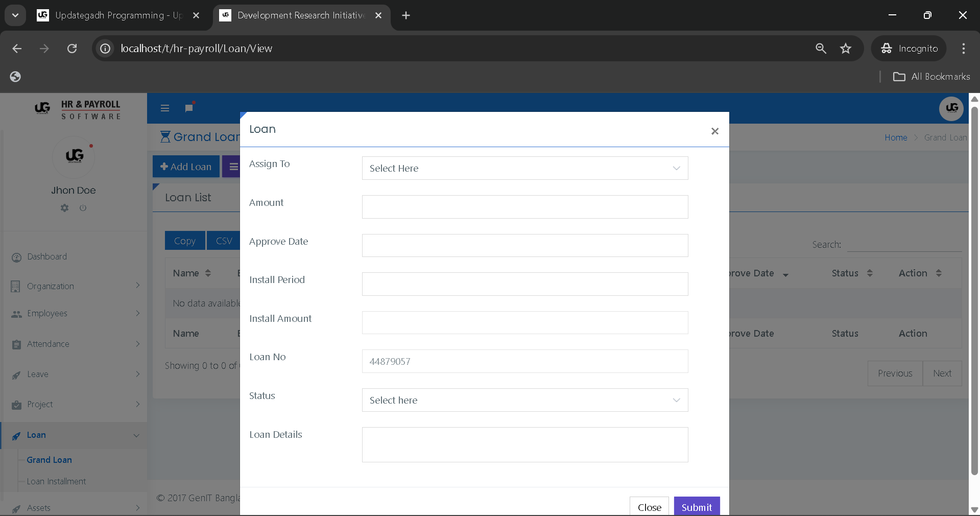Viewport: 980px width, 516px height.
Task: Bookmark this page with the star icon
Action: click(846, 49)
